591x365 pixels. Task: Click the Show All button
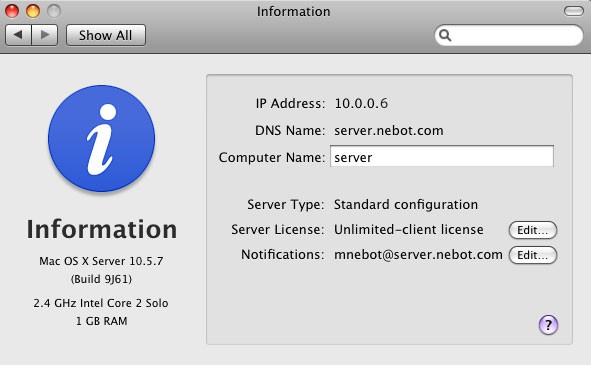pyautogui.click(x=106, y=35)
